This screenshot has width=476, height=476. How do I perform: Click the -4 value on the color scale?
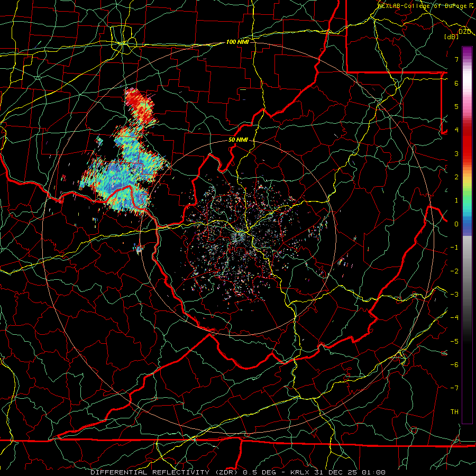coord(454,317)
